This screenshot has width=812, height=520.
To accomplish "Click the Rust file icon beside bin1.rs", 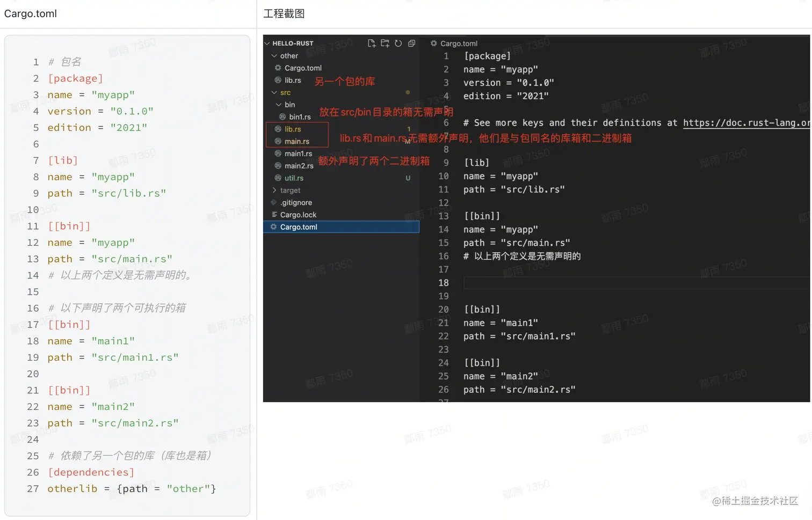I will 282,117.
